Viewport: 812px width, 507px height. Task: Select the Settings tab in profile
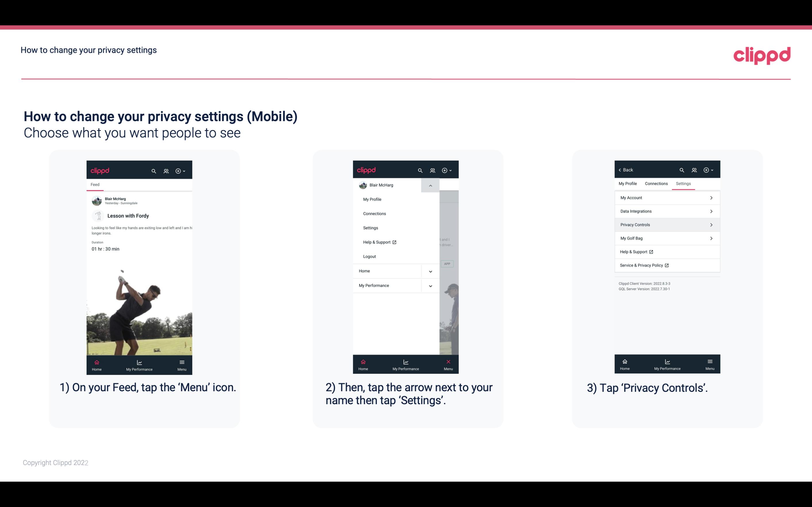coord(683,183)
